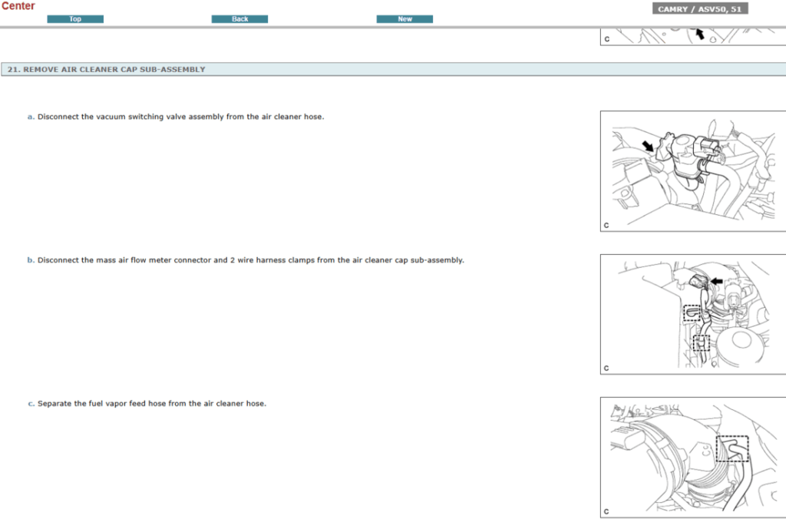Image resolution: width=786 pixels, height=532 pixels.
Task: Open the New navigation button
Action: coord(405,19)
